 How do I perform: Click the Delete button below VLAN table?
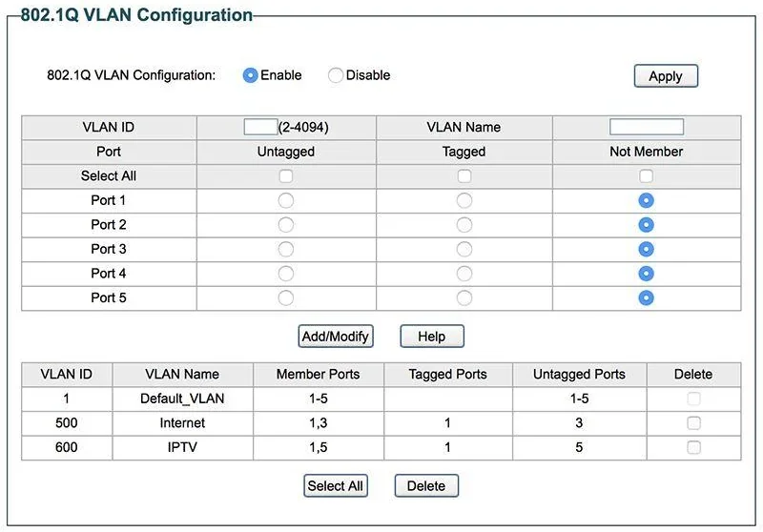pos(426,486)
